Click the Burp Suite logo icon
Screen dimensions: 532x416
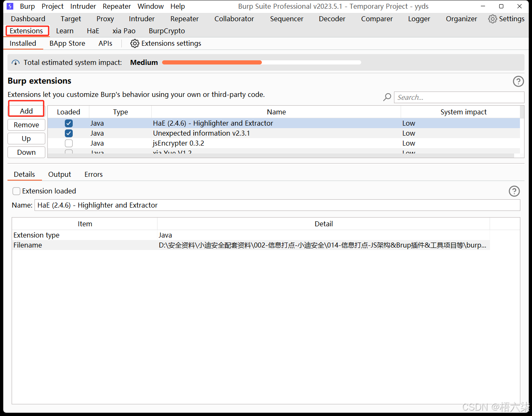pyautogui.click(x=10, y=6)
